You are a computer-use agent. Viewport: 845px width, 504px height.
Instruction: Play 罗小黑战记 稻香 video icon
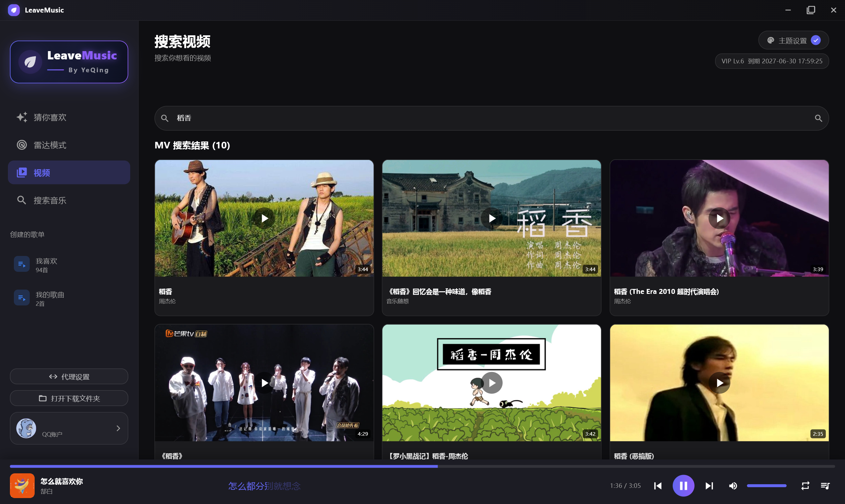[x=491, y=383]
